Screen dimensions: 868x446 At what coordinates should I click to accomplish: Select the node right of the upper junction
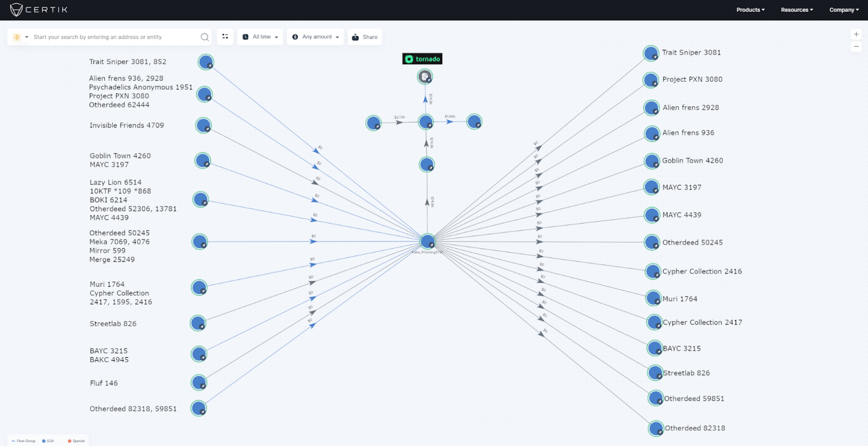pos(474,121)
